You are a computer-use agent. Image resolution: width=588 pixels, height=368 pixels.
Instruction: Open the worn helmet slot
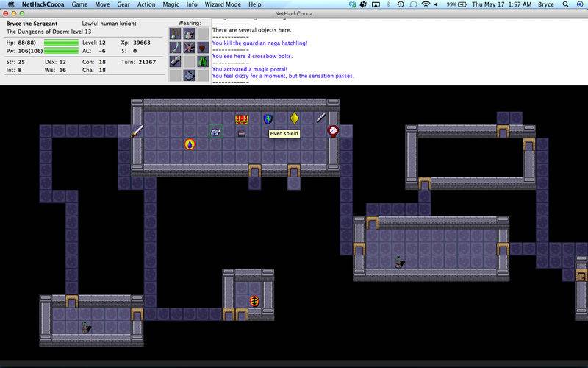point(189,34)
